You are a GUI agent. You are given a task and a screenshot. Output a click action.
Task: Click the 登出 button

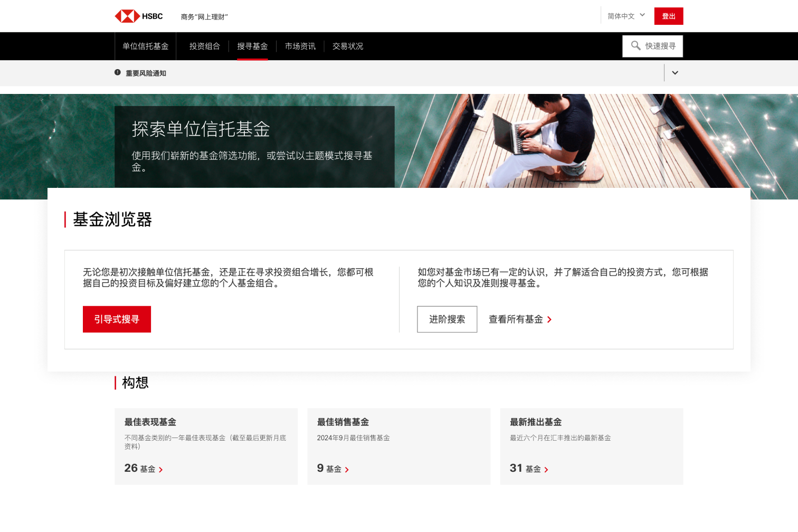click(668, 16)
